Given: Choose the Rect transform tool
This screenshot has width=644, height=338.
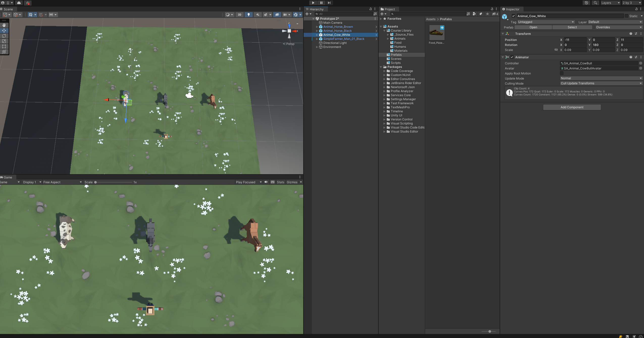Looking at the screenshot, I should pos(4,46).
